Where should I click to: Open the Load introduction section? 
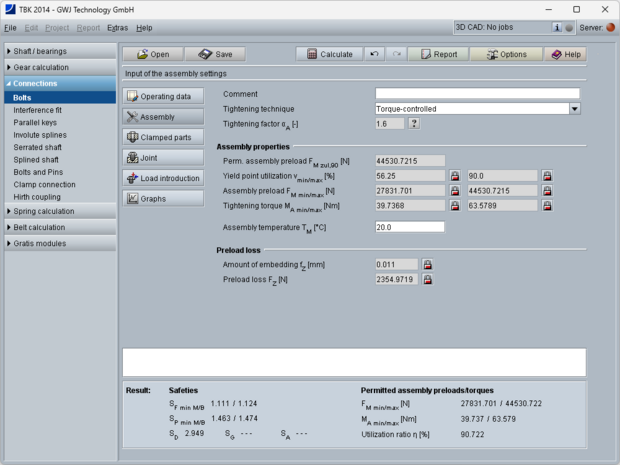coord(163,178)
